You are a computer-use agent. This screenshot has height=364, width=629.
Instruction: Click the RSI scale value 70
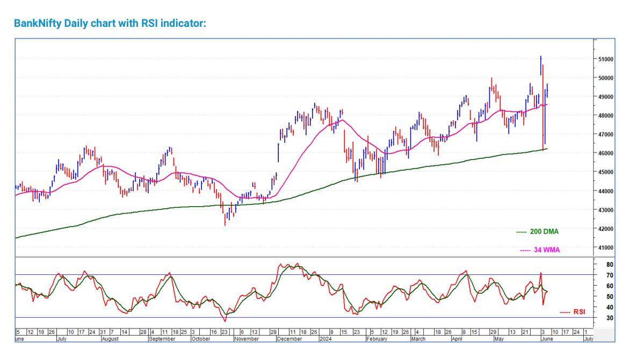pos(610,275)
